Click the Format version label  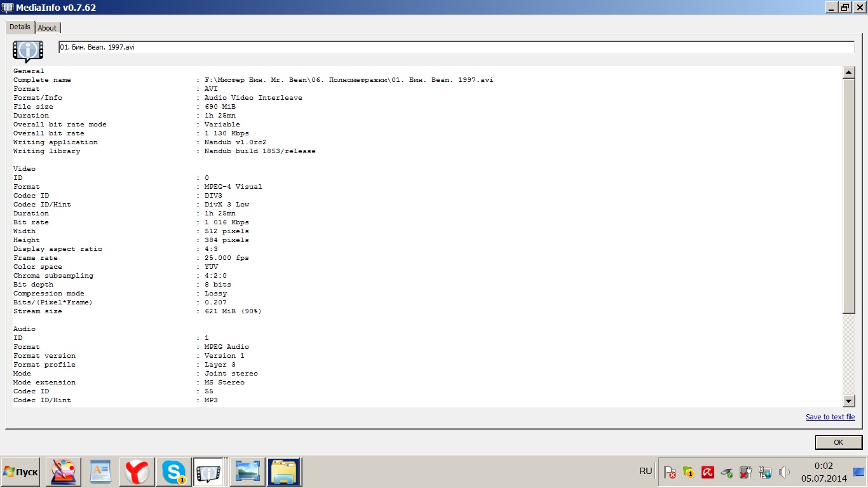pos(44,356)
